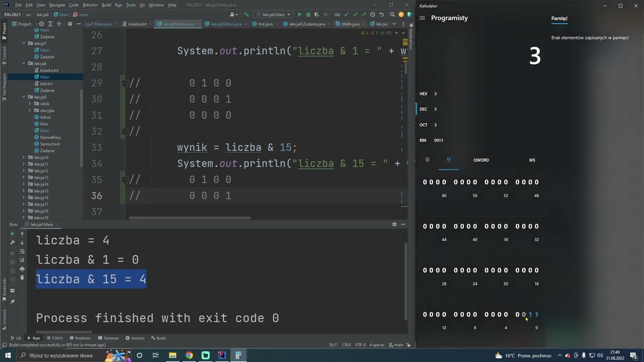The height and width of the screenshot is (362, 644).
Task: Open Search Everywhere magnifier in IntelliJ toolbar
Action: point(392,15)
